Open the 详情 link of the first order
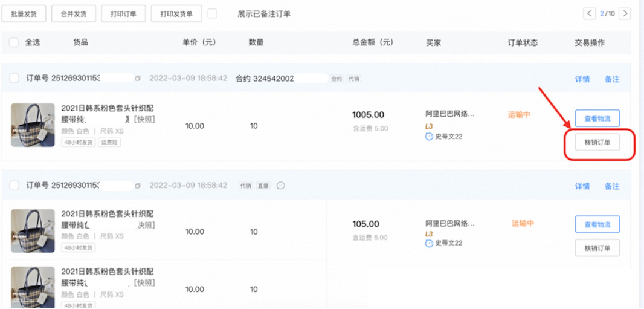Image resolution: width=644 pixels, height=309 pixels. [582, 79]
